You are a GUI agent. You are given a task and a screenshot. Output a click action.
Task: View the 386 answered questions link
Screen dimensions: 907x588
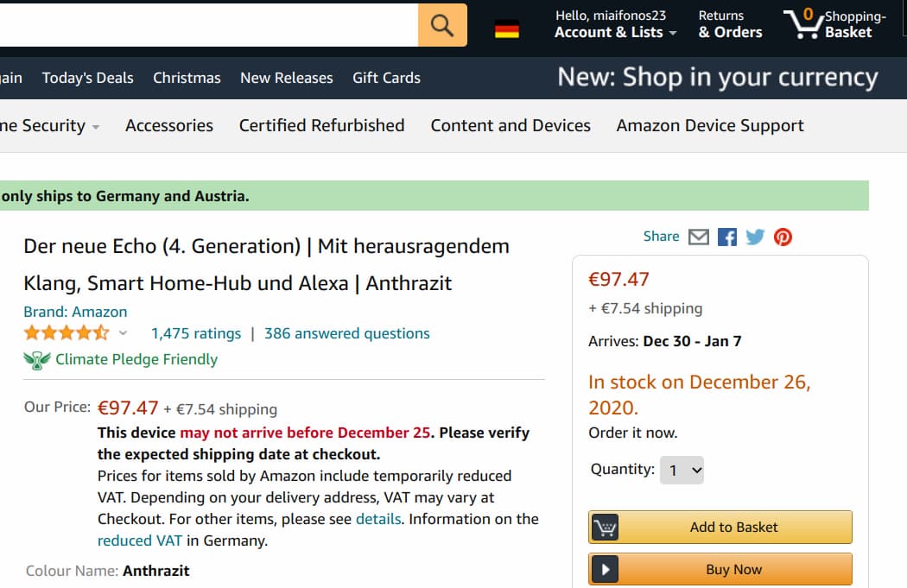[346, 333]
